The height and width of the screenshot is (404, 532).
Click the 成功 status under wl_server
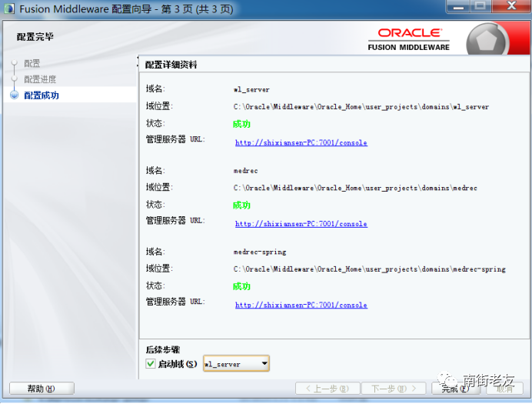click(241, 124)
